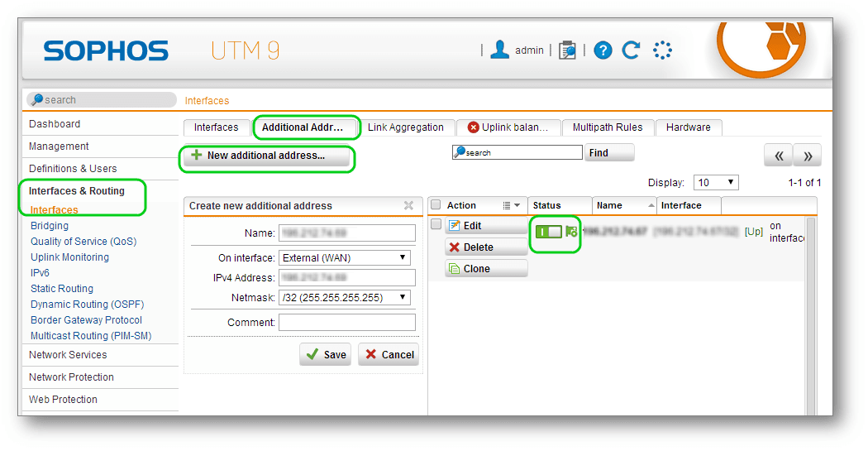Screen dimensions: 868x451
Task: Go to previous page with « button
Action: [x=779, y=156]
